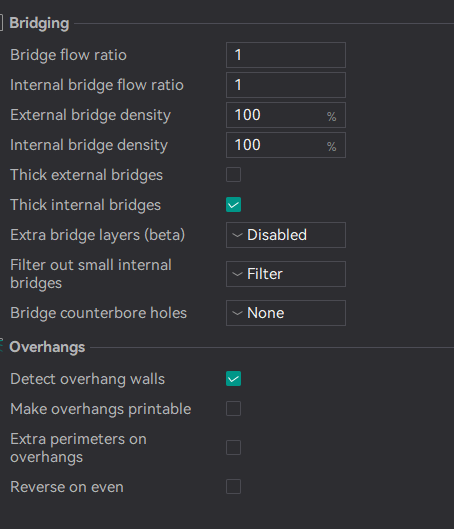The image size is (454, 529).
Task: Open Filter out small internal bridges dropdown
Action: tap(286, 274)
